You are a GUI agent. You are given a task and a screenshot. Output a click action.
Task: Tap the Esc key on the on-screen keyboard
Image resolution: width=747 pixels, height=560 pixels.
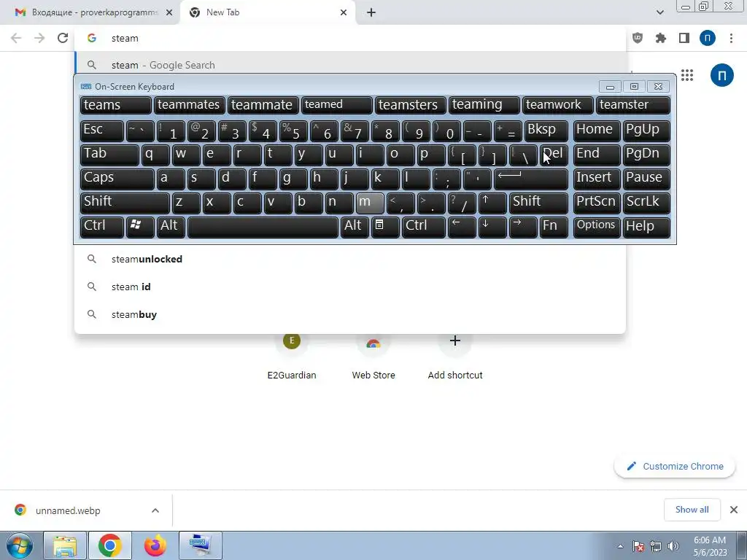pyautogui.click(x=102, y=131)
